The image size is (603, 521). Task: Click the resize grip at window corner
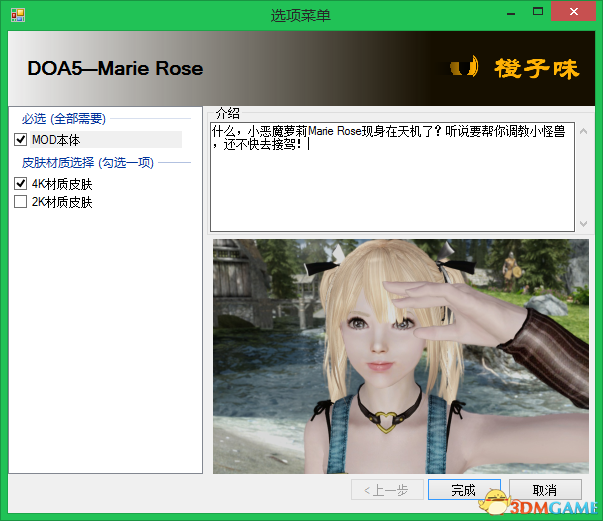click(x=596, y=514)
